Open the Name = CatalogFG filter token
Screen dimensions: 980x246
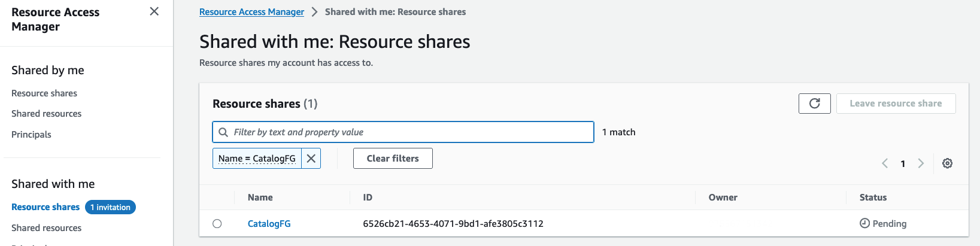click(x=257, y=159)
